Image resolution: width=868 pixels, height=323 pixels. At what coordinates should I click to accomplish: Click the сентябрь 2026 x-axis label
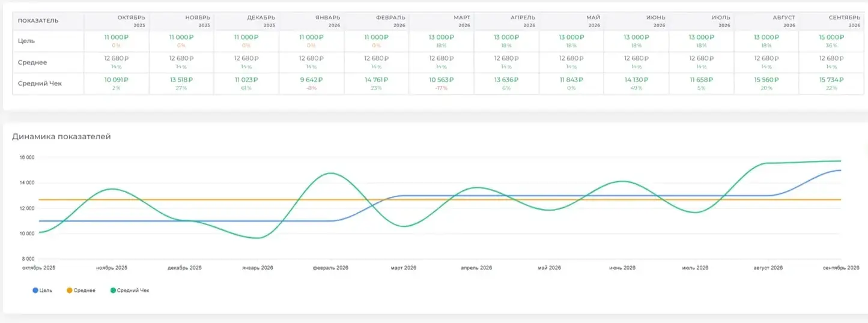tap(841, 268)
